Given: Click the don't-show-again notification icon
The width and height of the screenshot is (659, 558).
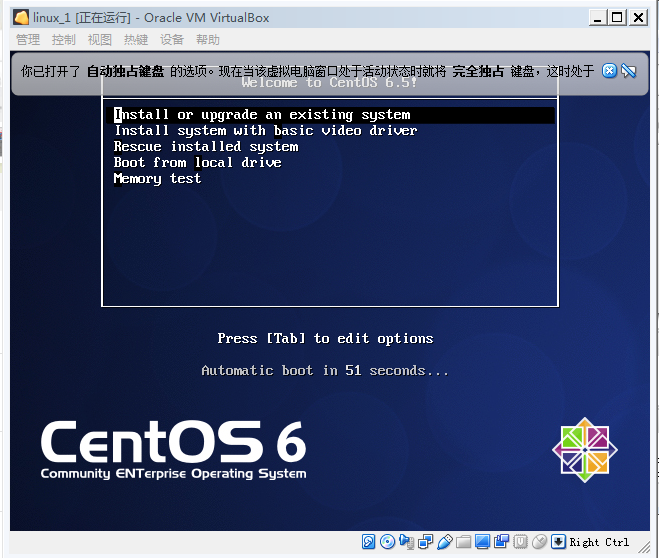Looking at the screenshot, I should click(629, 71).
